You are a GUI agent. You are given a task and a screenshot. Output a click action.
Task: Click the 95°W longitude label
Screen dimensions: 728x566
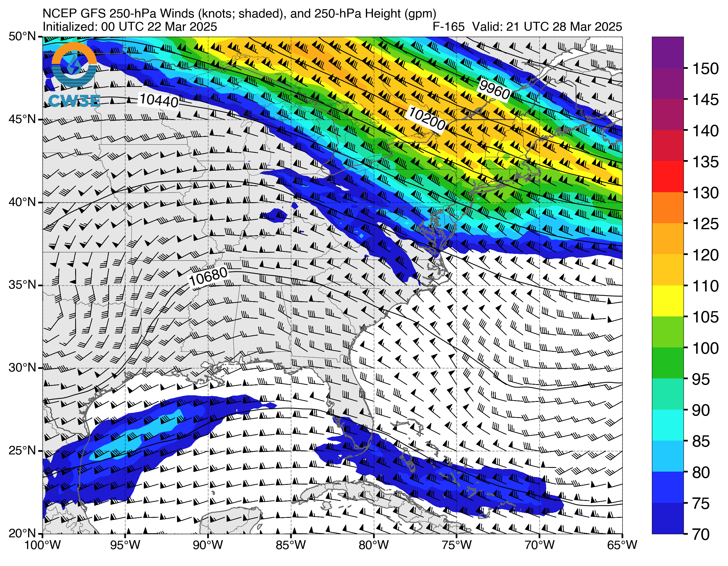125,545
